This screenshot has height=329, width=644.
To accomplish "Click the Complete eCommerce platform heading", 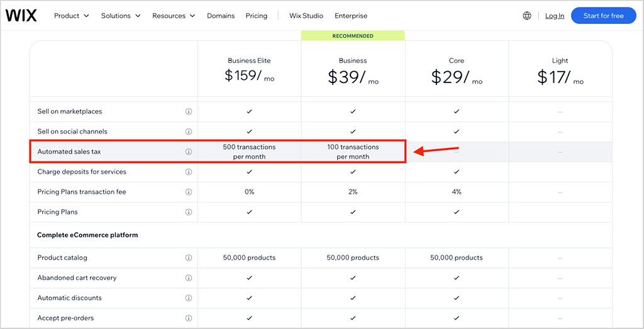I will click(x=87, y=235).
